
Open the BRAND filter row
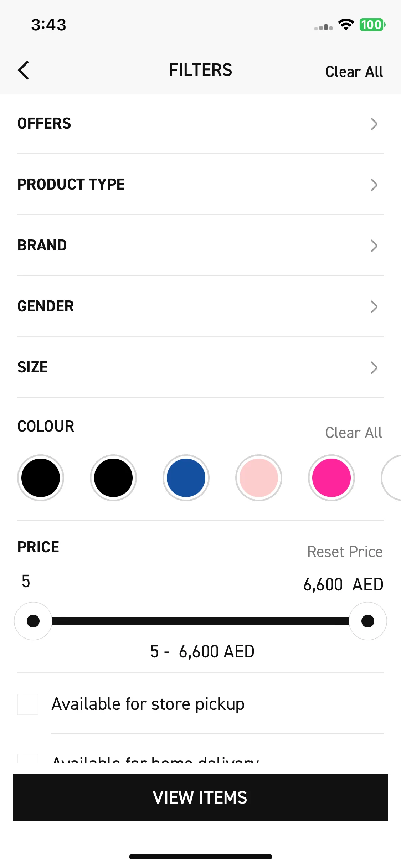click(200, 246)
